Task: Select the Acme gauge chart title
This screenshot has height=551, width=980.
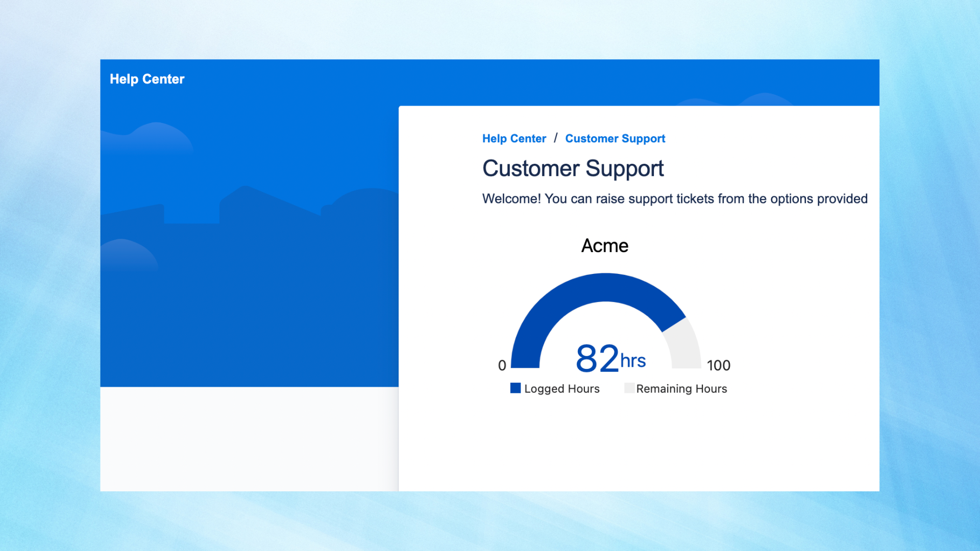Action: point(605,246)
